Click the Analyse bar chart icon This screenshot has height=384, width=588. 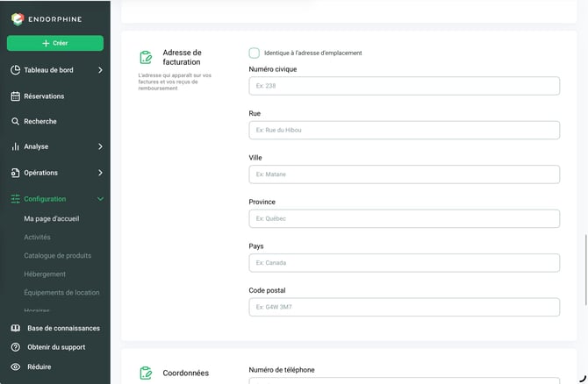click(x=16, y=146)
